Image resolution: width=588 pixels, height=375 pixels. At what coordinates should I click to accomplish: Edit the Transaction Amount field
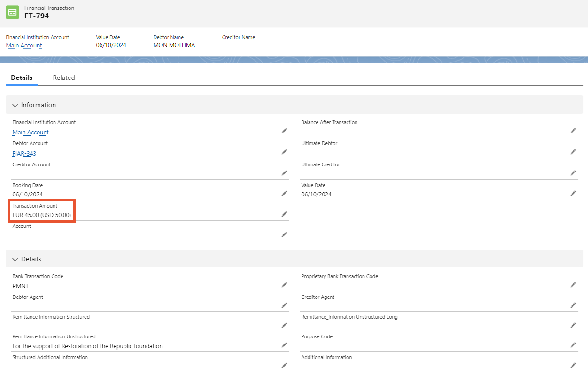pos(284,214)
